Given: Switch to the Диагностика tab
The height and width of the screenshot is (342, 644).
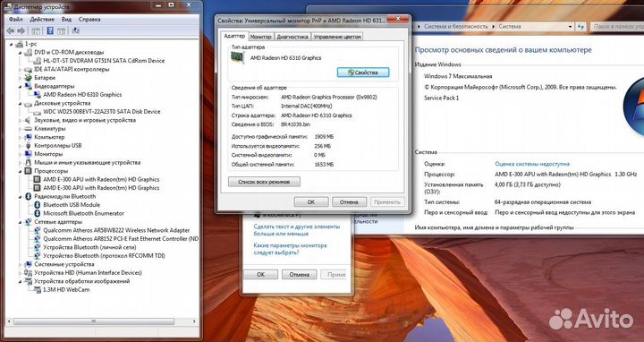Looking at the screenshot, I should [292, 37].
